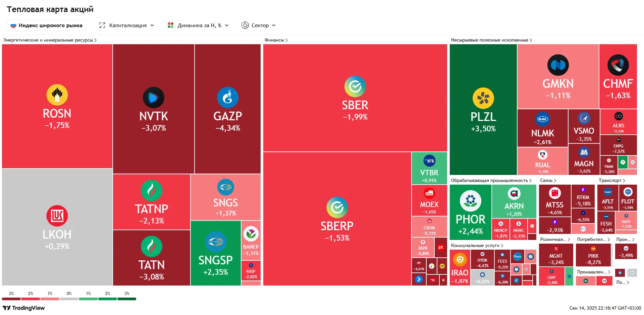Select the VSMPO logo on the VSMO tile

[x=584, y=118]
